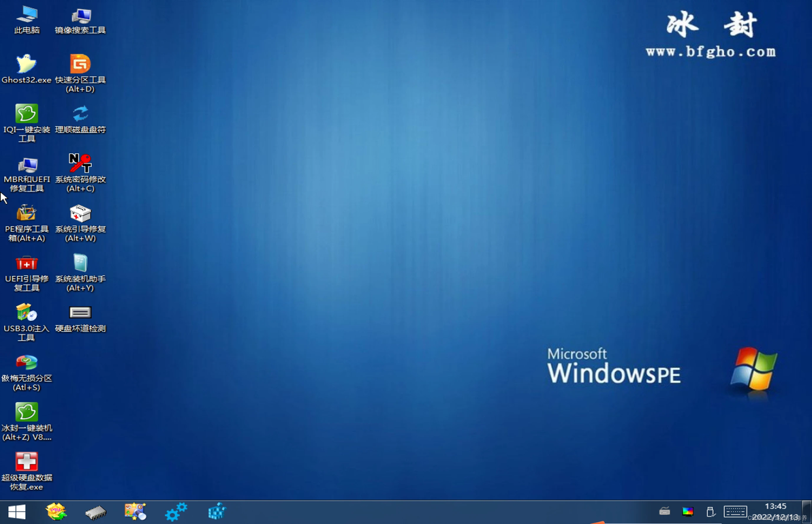The width and height of the screenshot is (812, 524).
Task: Click the show desktop strip at taskbar end
Action: [x=807, y=512]
